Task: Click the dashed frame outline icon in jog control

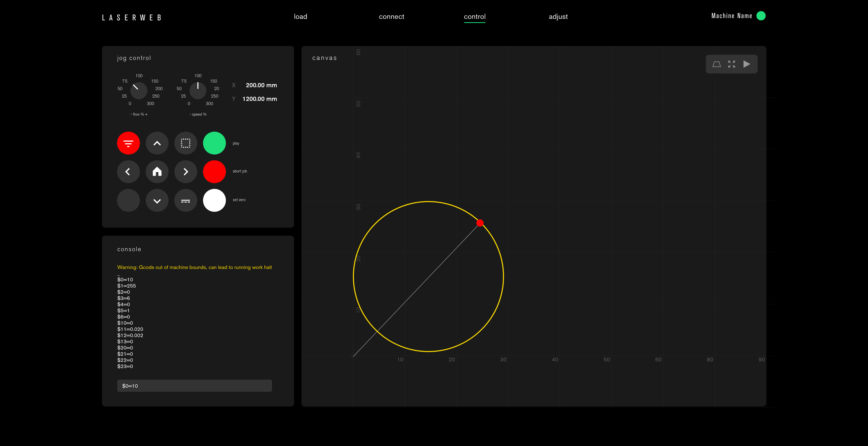Action: [x=185, y=143]
